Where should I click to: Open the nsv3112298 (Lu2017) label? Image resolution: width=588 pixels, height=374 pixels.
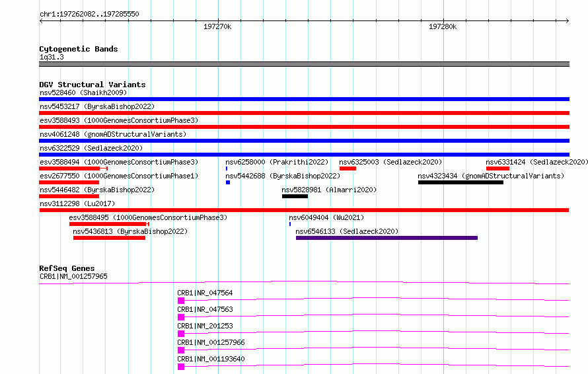(77, 204)
